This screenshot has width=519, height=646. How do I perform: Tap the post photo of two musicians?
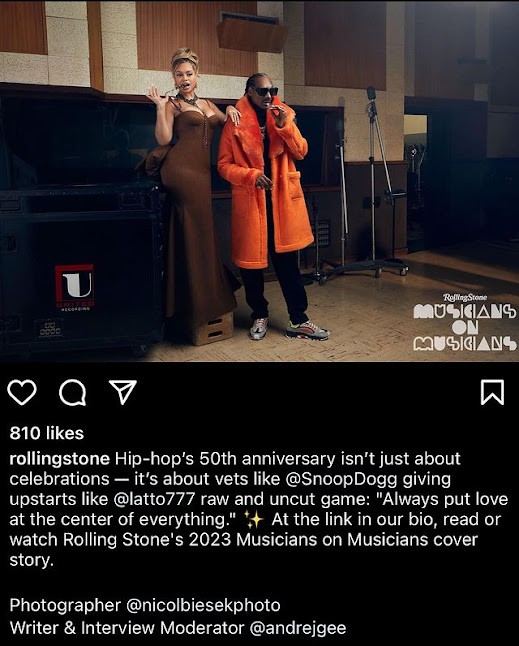[260, 181]
